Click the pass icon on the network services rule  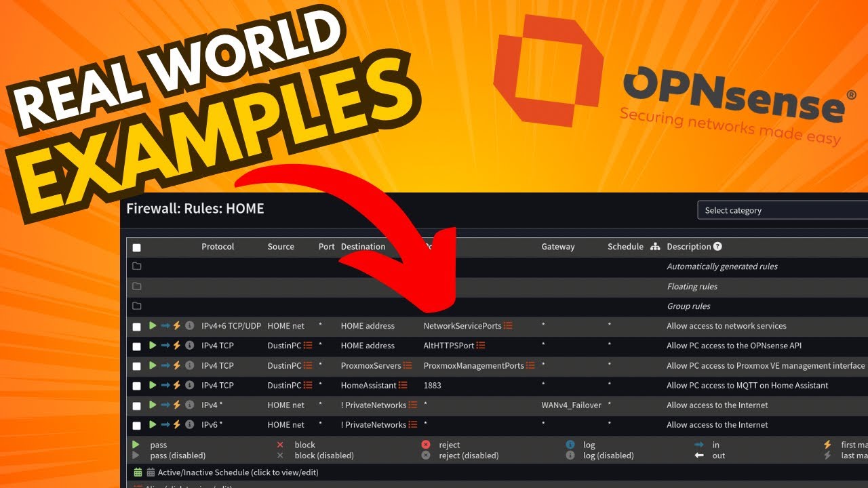[x=153, y=326]
